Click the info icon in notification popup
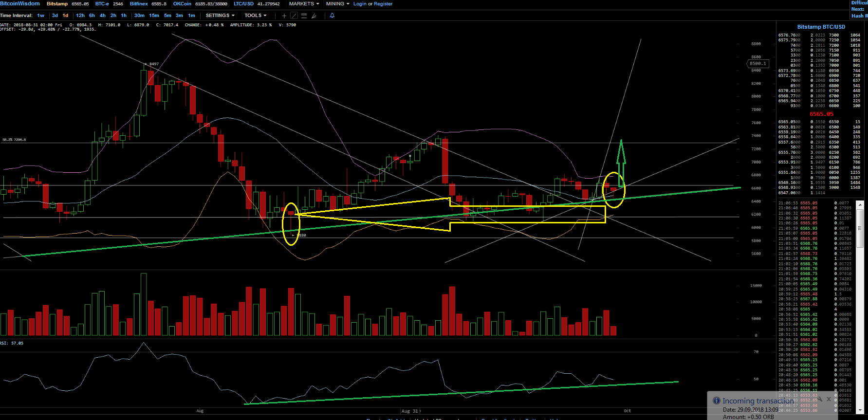The width and height of the screenshot is (868, 420). pyautogui.click(x=716, y=401)
